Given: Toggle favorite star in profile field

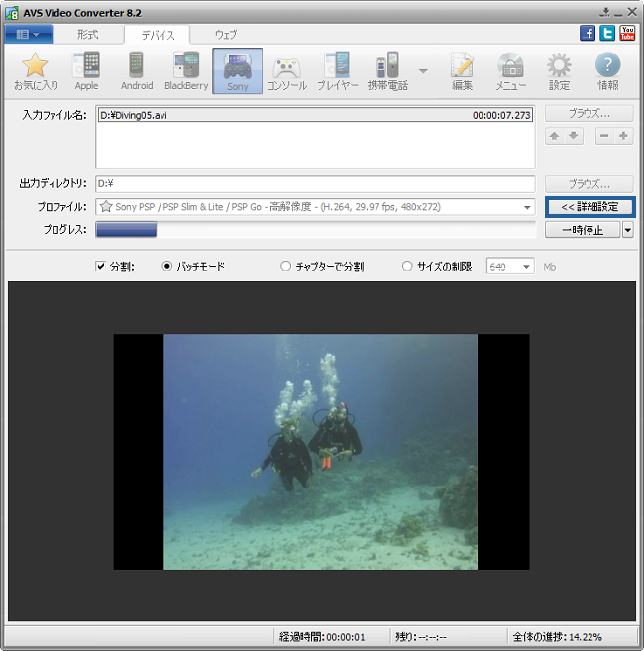Looking at the screenshot, I should click(x=106, y=207).
